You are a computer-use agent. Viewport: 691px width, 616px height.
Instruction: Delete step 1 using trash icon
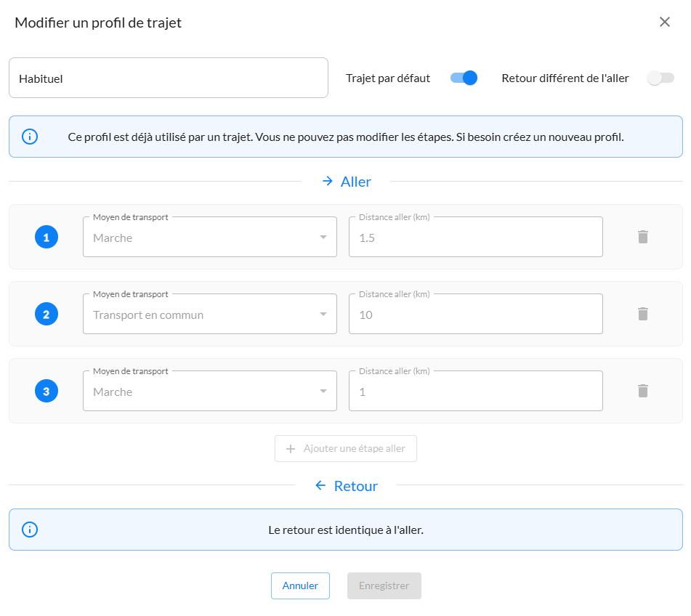click(642, 237)
